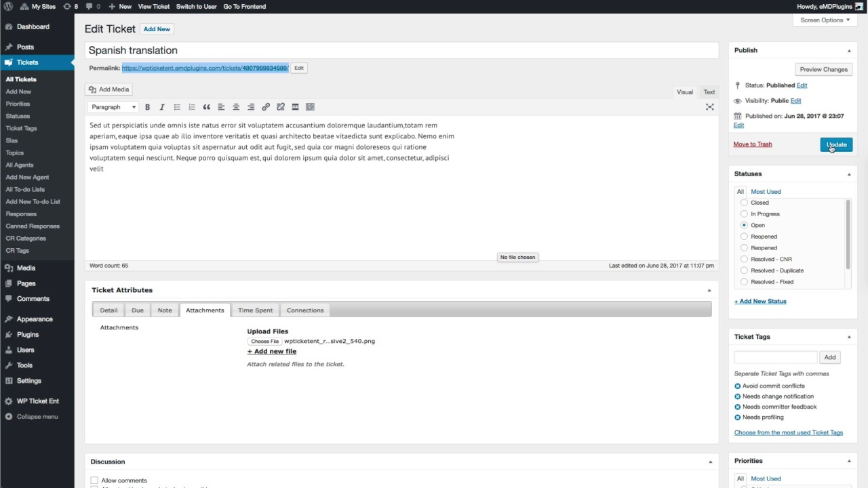The height and width of the screenshot is (488, 868).
Task: Click Move to Trash link
Action: pos(753,144)
